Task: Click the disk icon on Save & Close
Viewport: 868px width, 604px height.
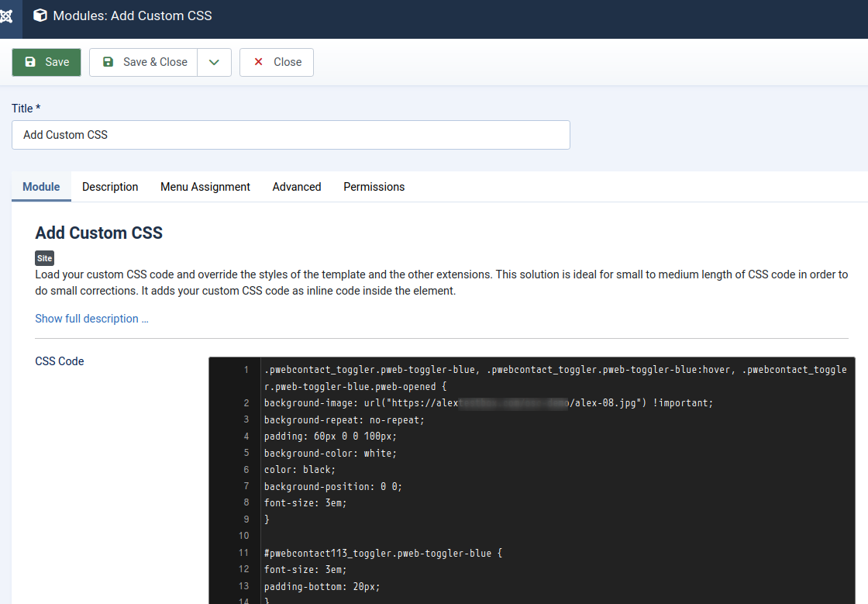Action: [108, 61]
